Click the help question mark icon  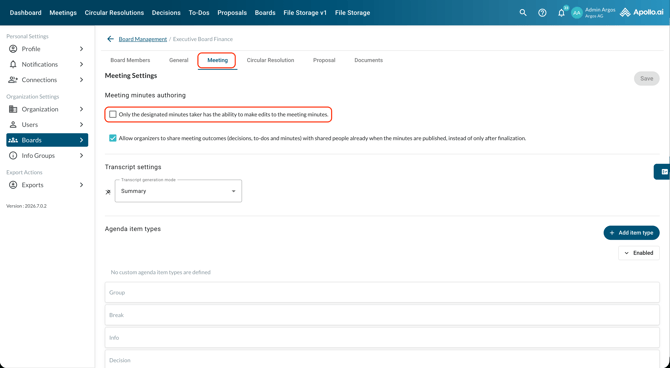[542, 13]
